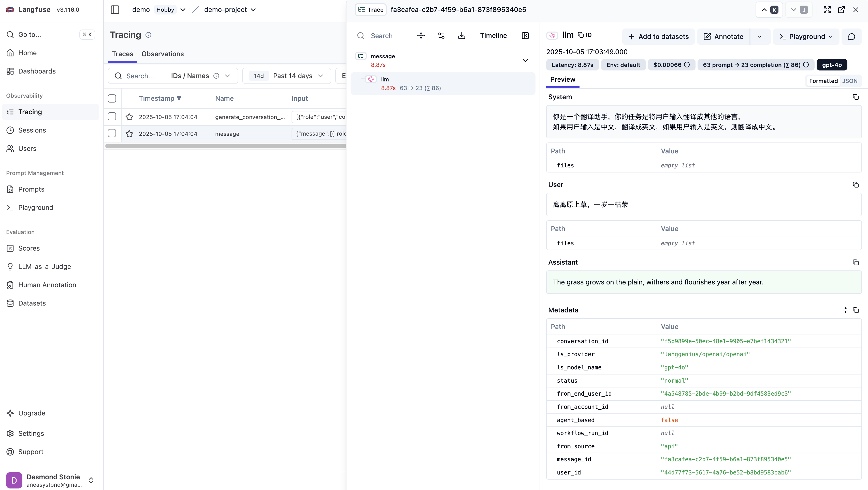Open the comments bubble icon

tap(851, 37)
